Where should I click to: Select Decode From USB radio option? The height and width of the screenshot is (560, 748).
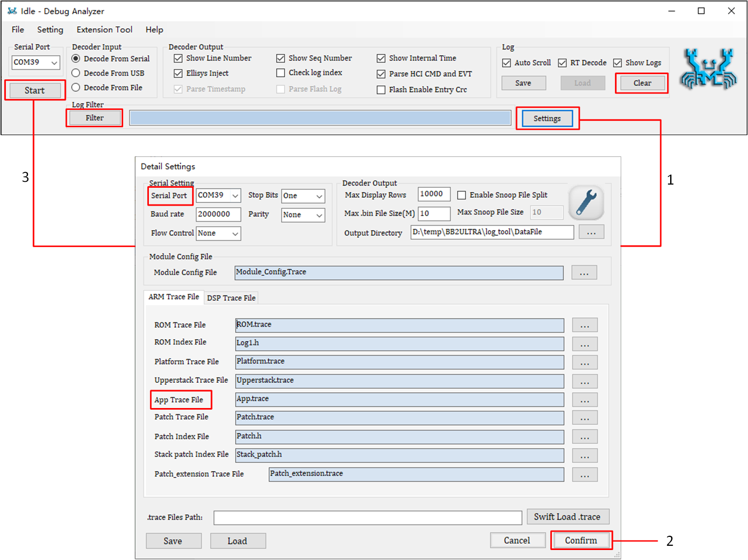point(76,73)
